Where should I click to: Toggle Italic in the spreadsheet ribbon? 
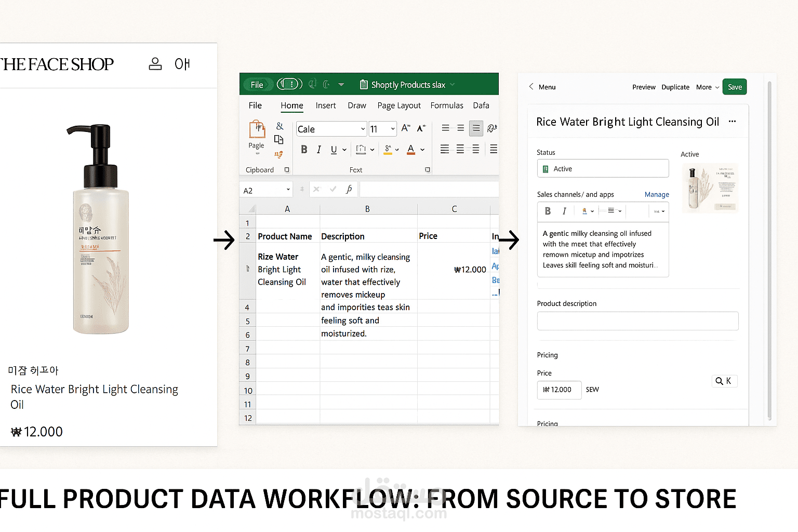[x=318, y=150]
